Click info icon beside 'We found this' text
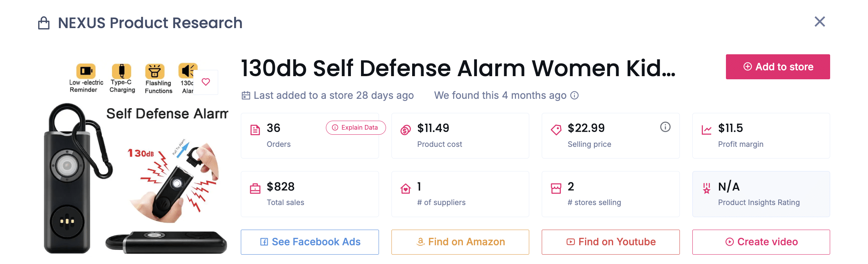This screenshot has height=264, width=868. point(575,95)
